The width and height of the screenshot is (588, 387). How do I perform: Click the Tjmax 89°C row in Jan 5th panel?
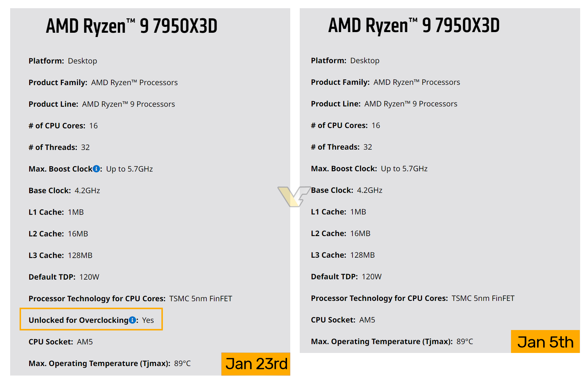point(392,341)
